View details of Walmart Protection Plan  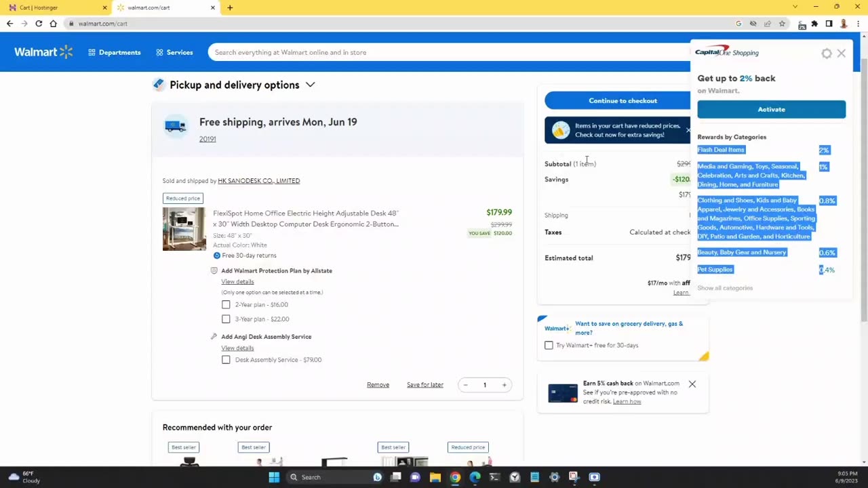[237, 282]
